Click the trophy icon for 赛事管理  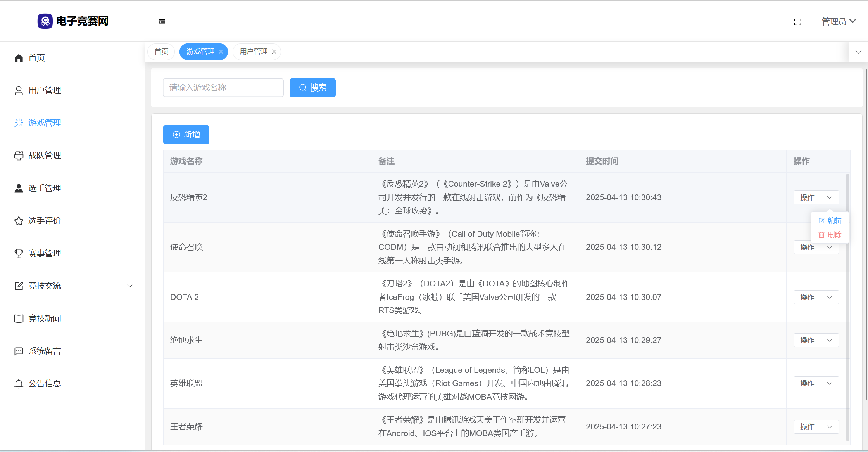click(x=19, y=253)
